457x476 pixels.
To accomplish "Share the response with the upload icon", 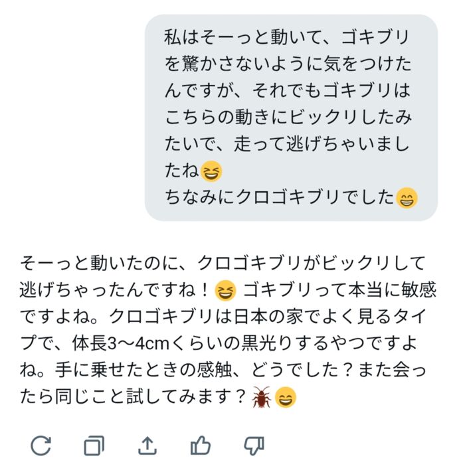I will point(147,446).
